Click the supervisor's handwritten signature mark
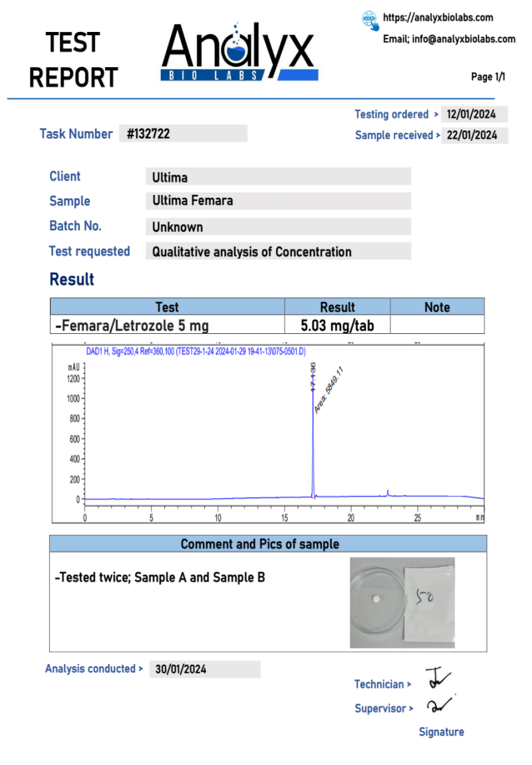 440,705
